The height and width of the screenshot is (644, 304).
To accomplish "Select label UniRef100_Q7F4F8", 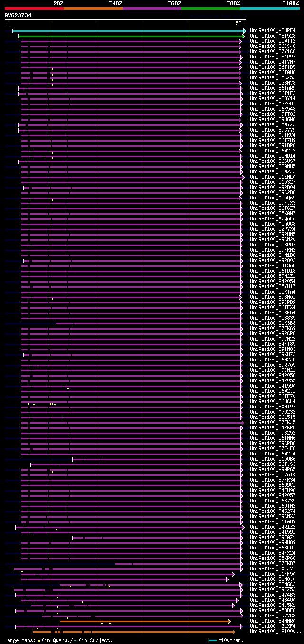I will pos(273,449).
